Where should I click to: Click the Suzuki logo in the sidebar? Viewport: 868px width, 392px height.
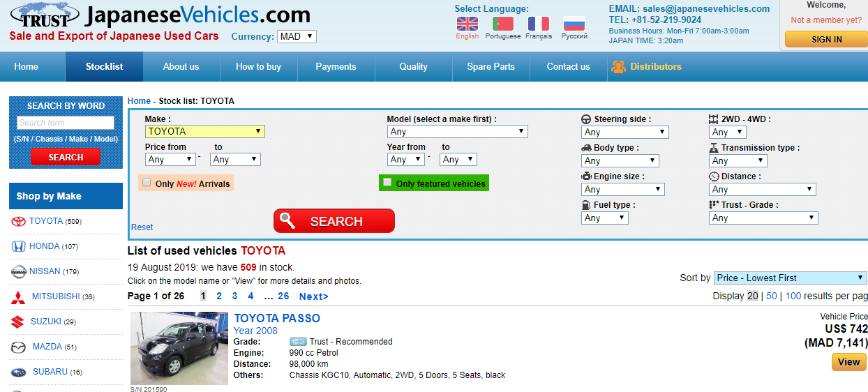click(18, 322)
